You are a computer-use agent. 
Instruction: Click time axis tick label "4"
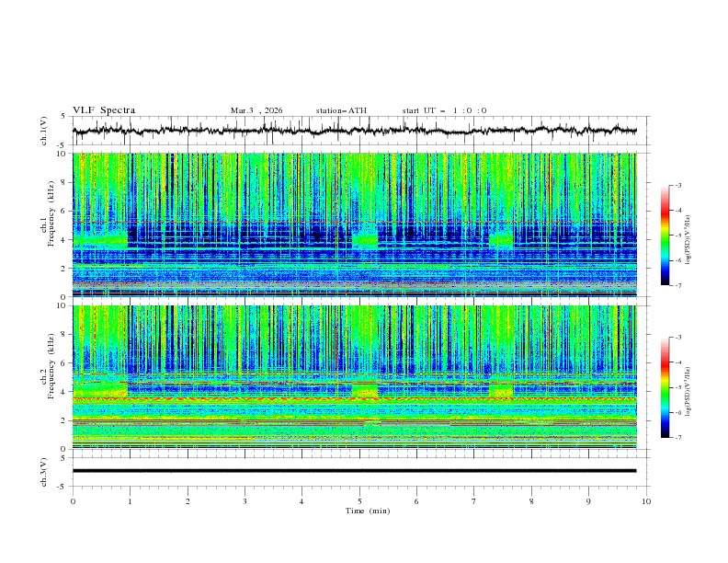point(301,501)
